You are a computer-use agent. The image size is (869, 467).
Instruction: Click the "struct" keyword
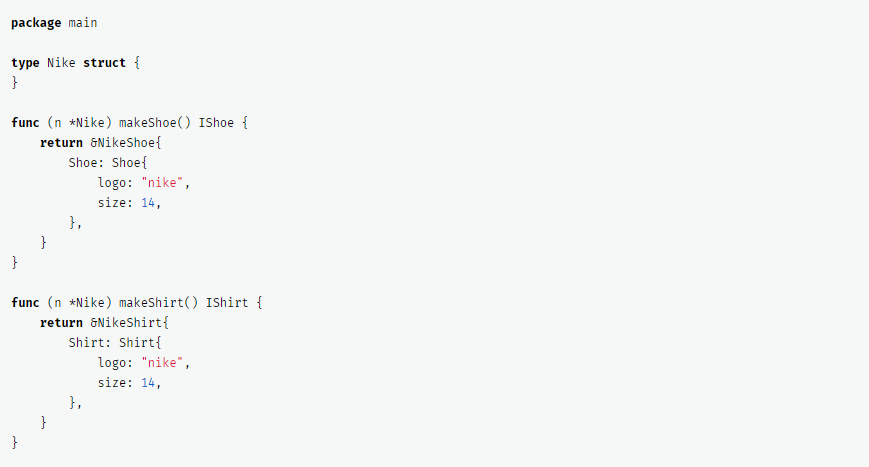(x=104, y=63)
